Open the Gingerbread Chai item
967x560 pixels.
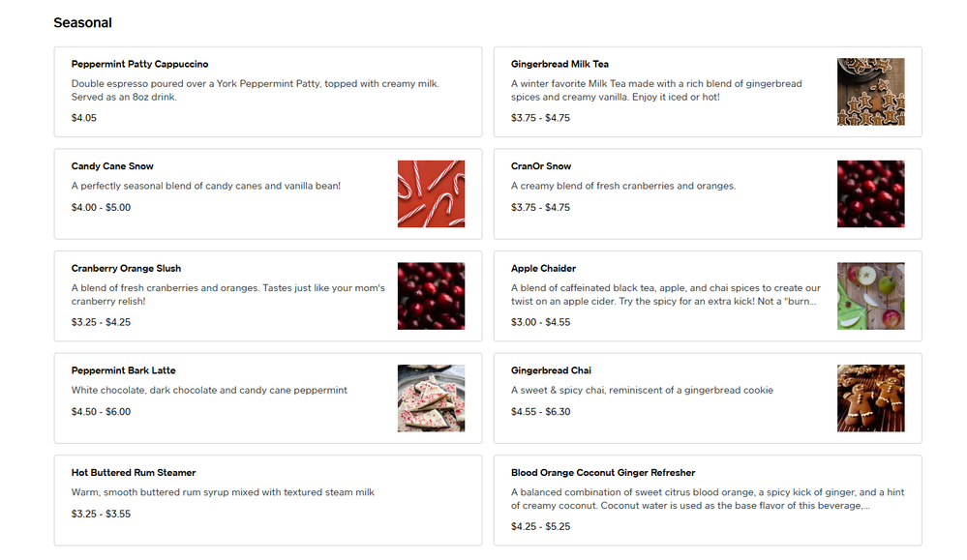pos(708,398)
